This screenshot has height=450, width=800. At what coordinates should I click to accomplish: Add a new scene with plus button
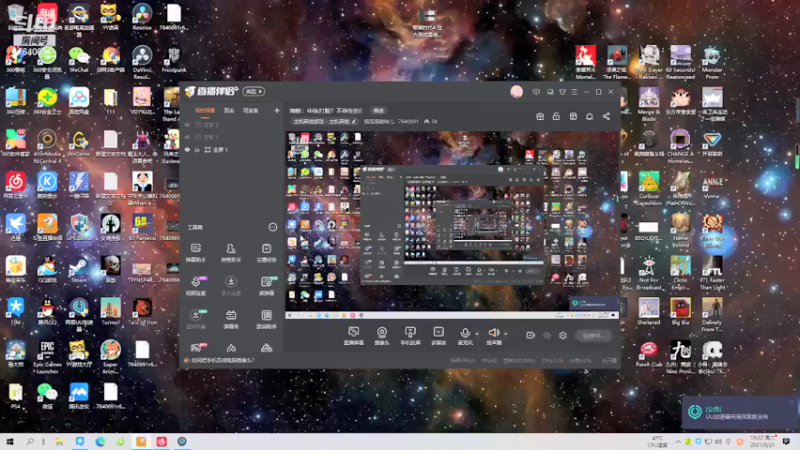277,110
